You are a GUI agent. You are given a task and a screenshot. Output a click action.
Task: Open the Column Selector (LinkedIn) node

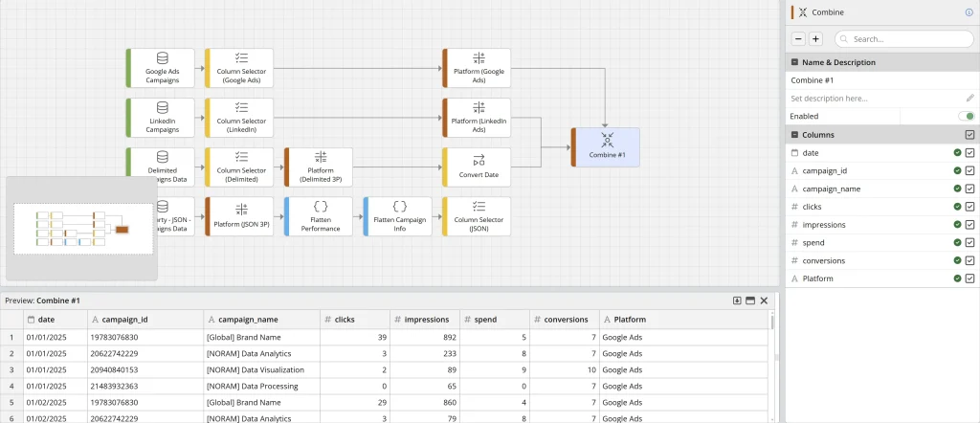pos(239,117)
